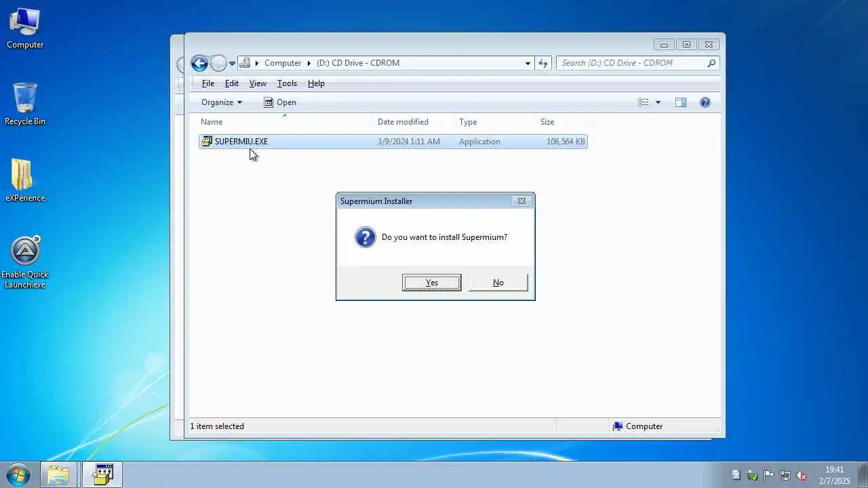Close the Supermium Installer dialog
The width and height of the screenshot is (868, 488).
[x=521, y=201]
